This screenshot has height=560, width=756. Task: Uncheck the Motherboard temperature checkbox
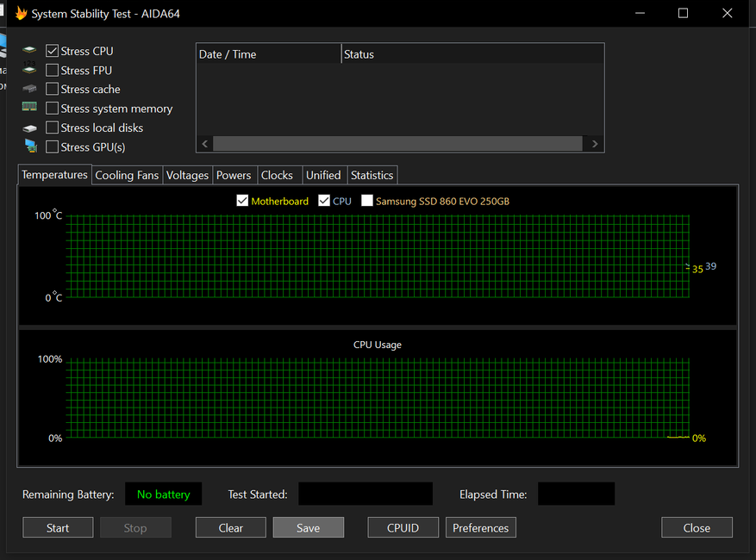coord(242,201)
